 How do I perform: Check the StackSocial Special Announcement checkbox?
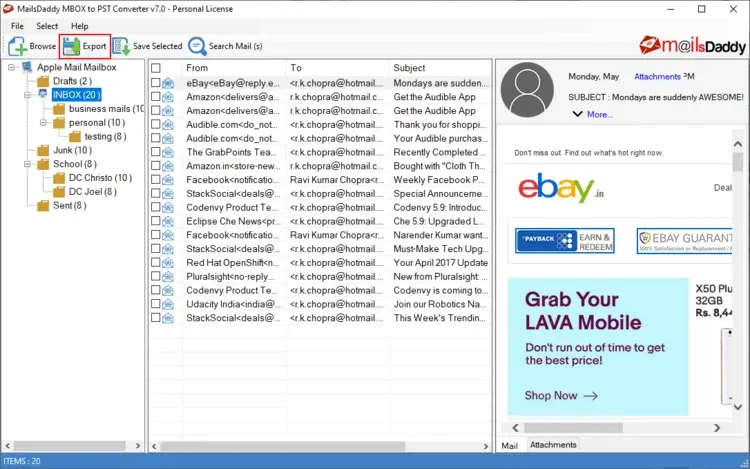click(x=155, y=194)
